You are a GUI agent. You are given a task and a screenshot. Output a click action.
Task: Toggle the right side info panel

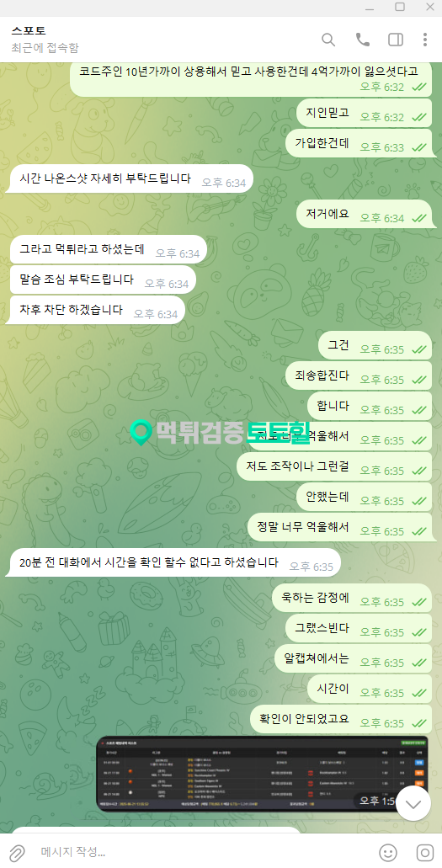396,40
